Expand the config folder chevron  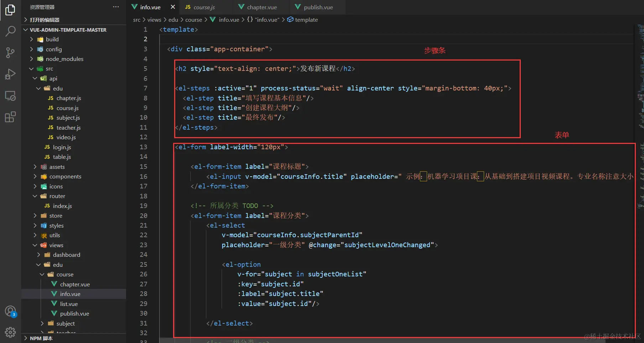pos(31,49)
